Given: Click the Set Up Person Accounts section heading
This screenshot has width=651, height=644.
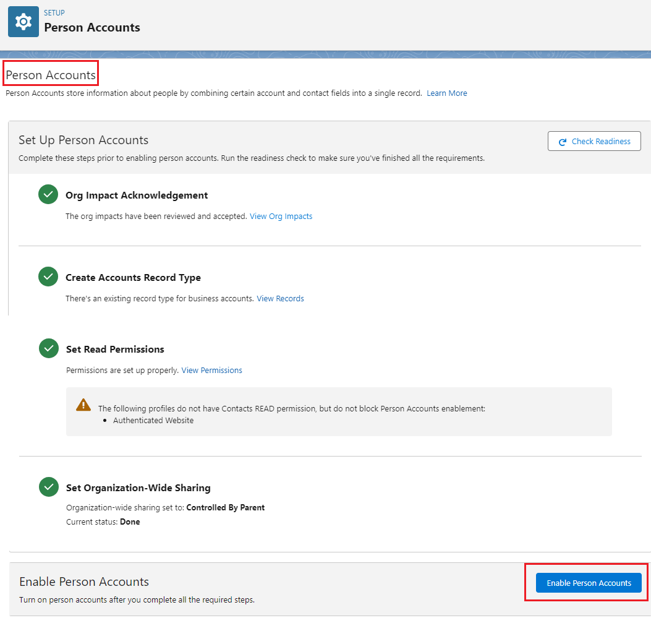Looking at the screenshot, I should click(83, 140).
